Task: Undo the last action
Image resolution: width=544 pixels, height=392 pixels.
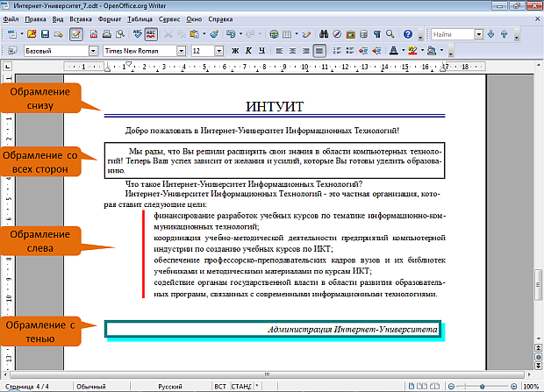Action: (x=231, y=34)
